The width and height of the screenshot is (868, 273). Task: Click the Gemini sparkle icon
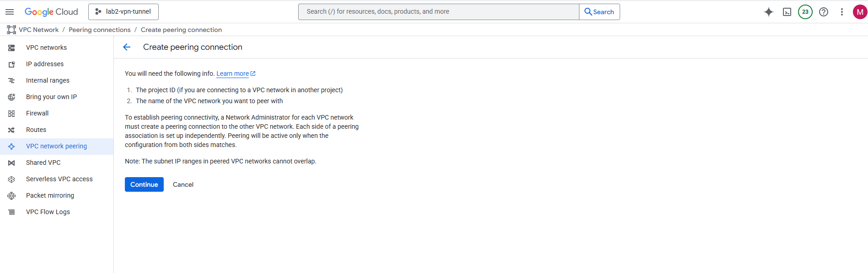point(769,12)
